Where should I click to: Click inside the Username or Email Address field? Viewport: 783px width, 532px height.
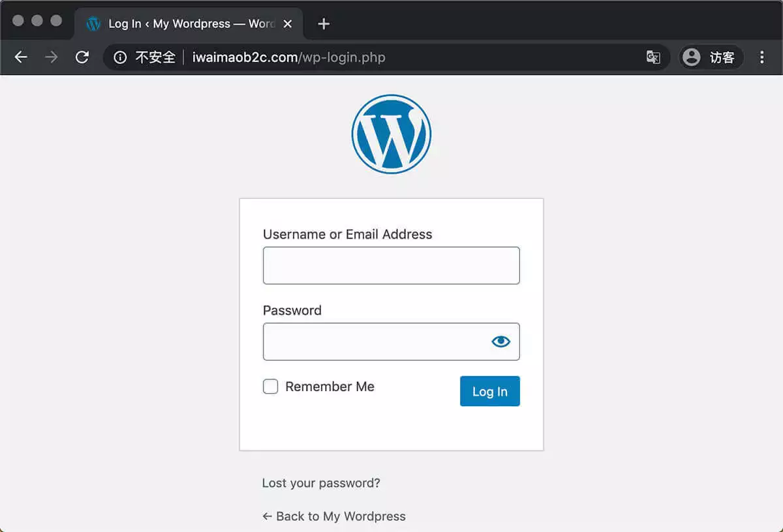coord(391,265)
